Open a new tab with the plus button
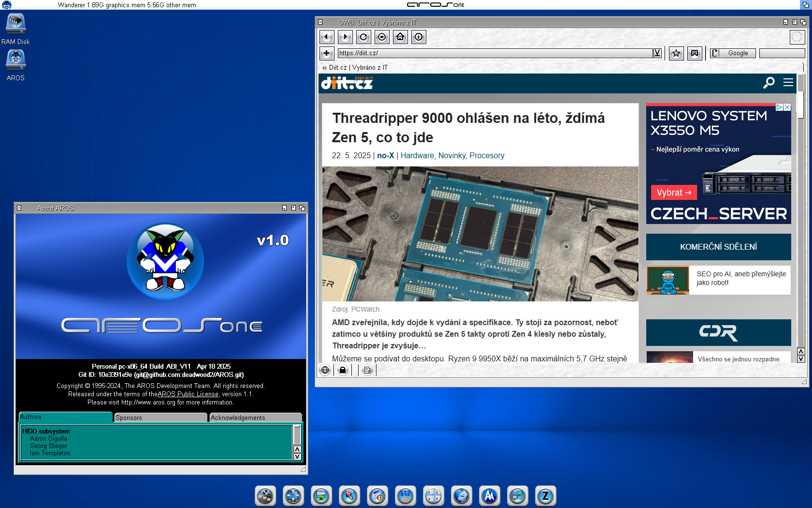This screenshot has height=508, width=812. coord(327,53)
